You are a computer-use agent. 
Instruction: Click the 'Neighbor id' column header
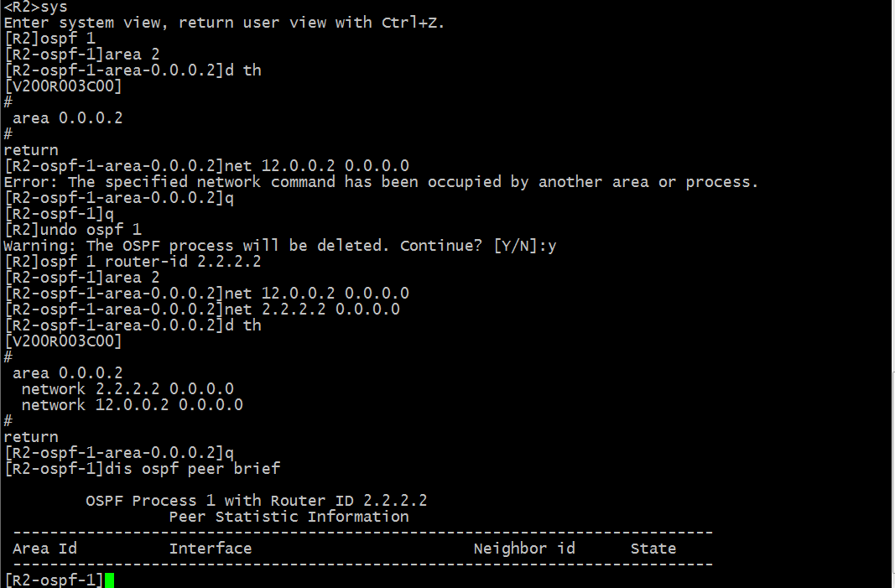click(524, 549)
